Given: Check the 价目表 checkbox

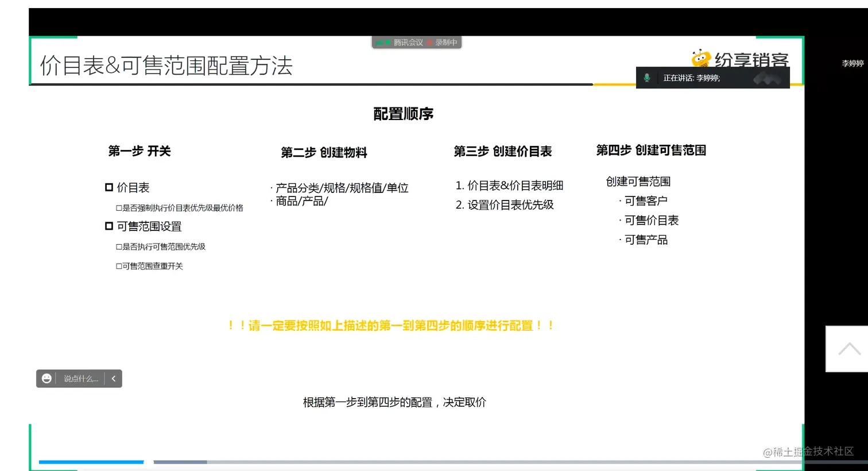Looking at the screenshot, I should (x=109, y=187).
